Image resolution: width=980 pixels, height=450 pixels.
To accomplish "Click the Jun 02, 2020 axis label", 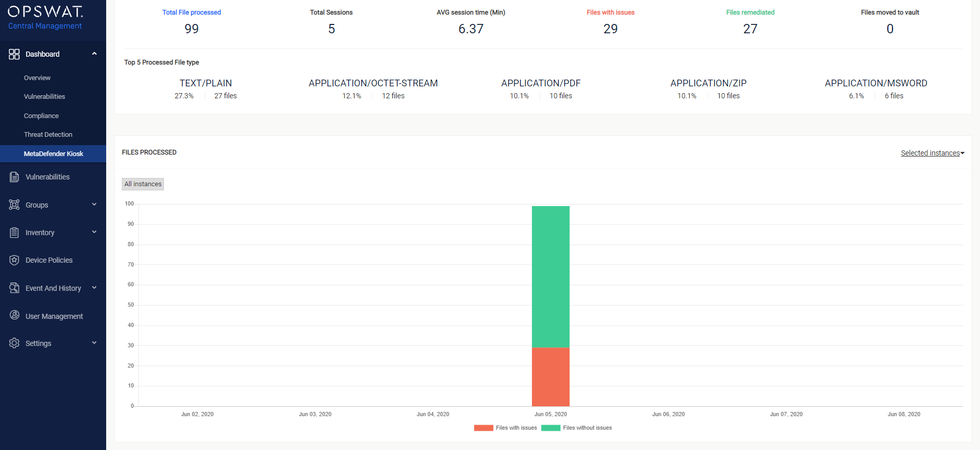I will coord(197,415).
